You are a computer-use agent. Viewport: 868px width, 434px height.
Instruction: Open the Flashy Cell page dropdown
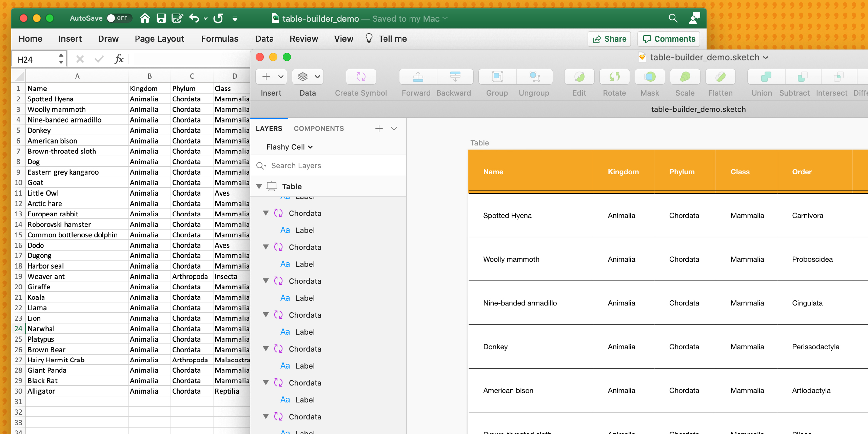[289, 147]
